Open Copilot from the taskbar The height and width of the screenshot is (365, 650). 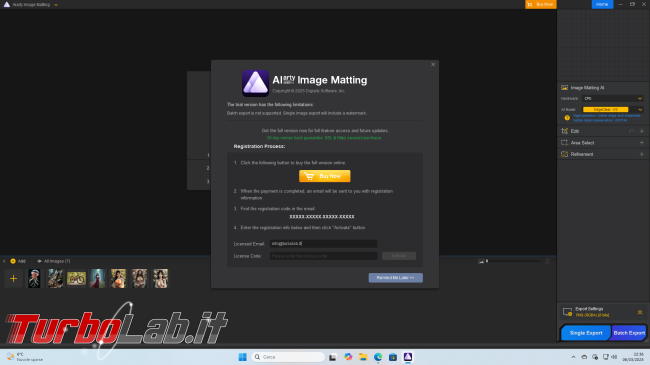coord(348,357)
